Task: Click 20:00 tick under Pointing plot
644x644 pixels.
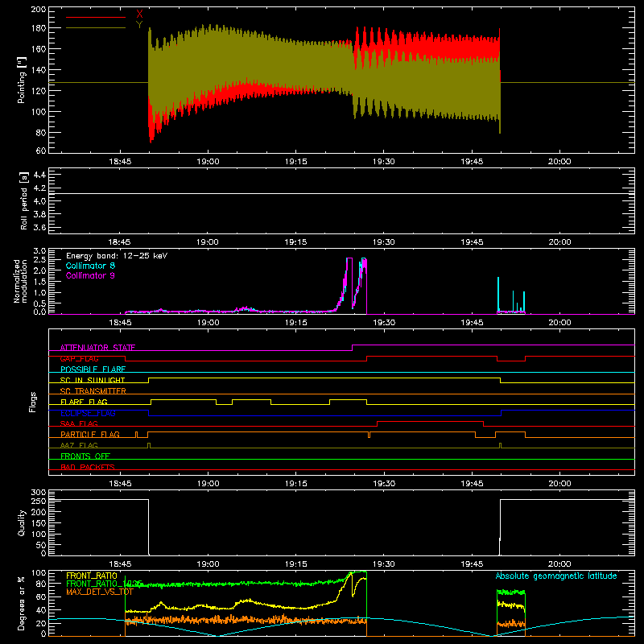Action: (559, 162)
